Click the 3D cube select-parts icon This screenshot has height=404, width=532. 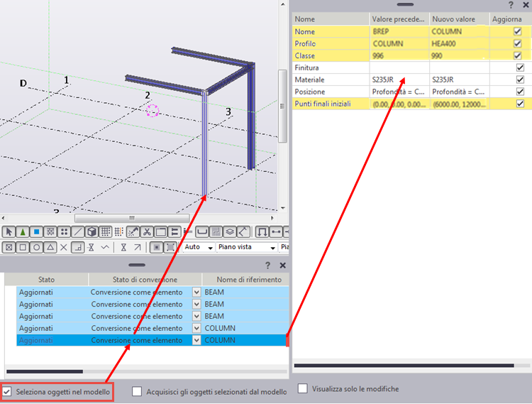point(92,232)
